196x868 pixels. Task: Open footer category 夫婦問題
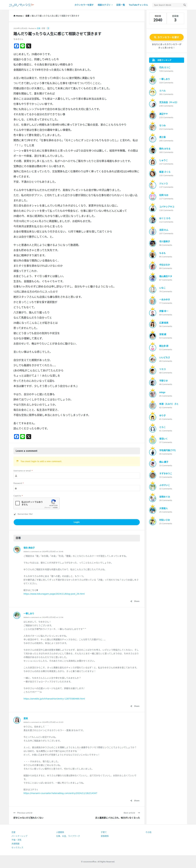click(x=15, y=843)
